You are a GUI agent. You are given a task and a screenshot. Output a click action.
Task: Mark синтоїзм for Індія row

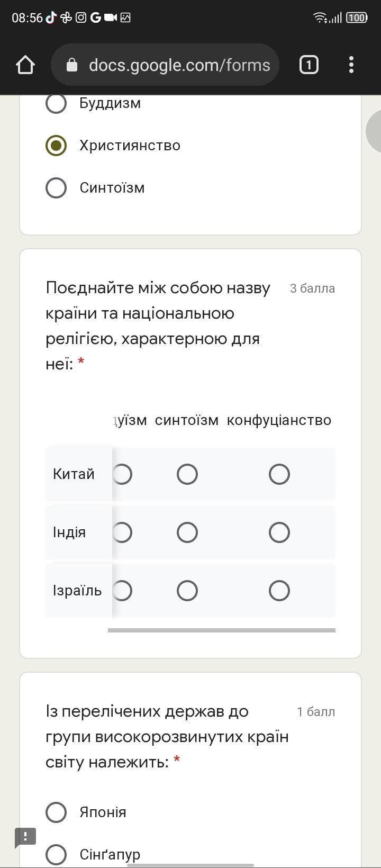pyautogui.click(x=187, y=532)
